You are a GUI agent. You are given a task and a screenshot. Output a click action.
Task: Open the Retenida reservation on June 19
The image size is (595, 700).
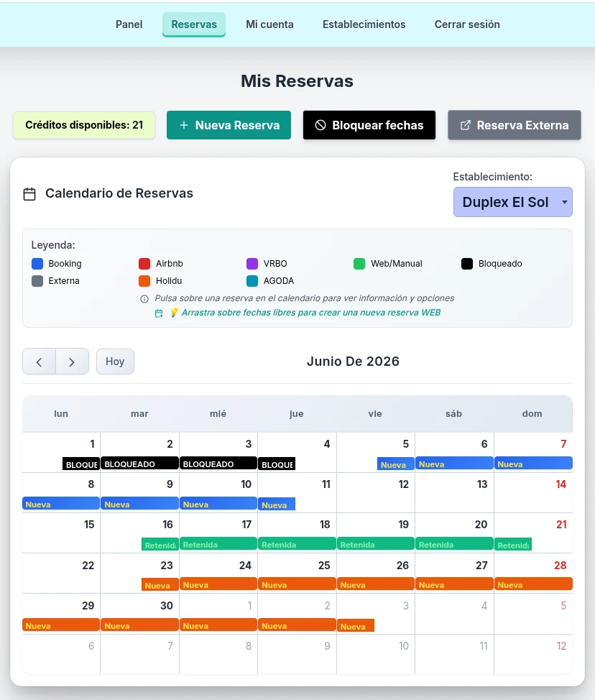coord(375,544)
